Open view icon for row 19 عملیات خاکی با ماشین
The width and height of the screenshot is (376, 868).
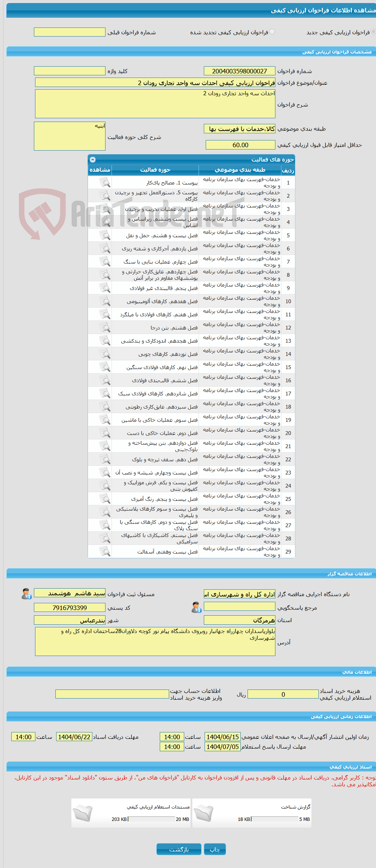[x=105, y=420]
